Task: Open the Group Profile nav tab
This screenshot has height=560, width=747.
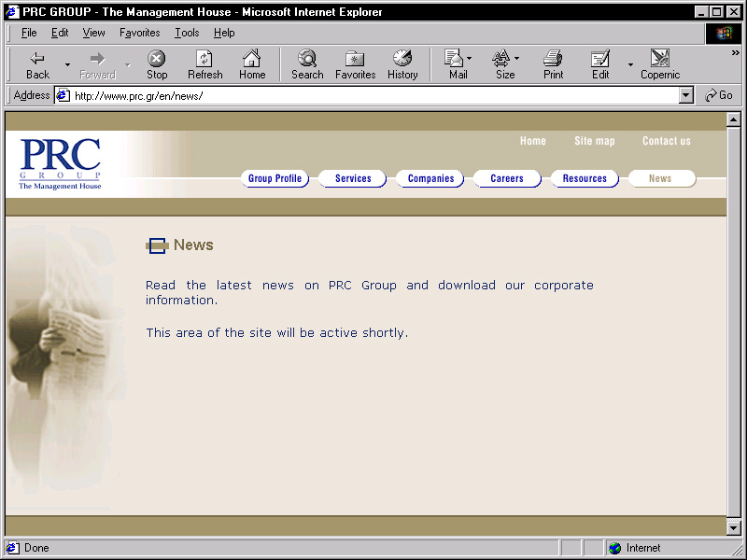Action: [x=275, y=178]
